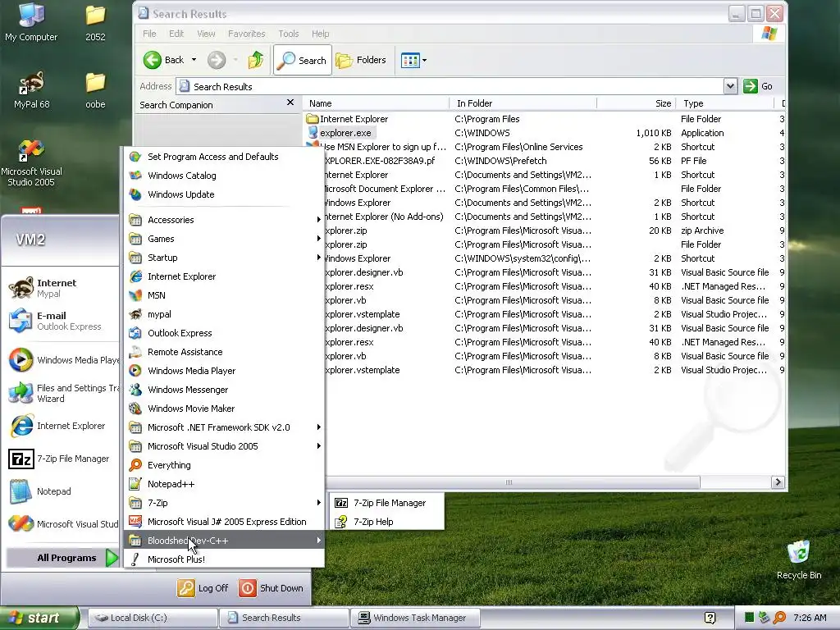
Task: Expand the Accessories submenu
Action: point(224,220)
